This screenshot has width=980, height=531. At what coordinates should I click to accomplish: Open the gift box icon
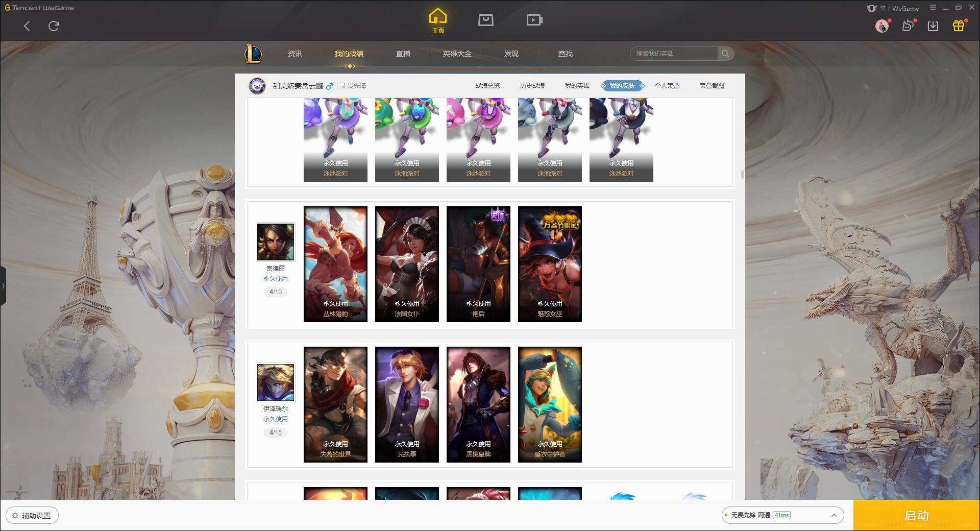pyautogui.click(x=959, y=26)
